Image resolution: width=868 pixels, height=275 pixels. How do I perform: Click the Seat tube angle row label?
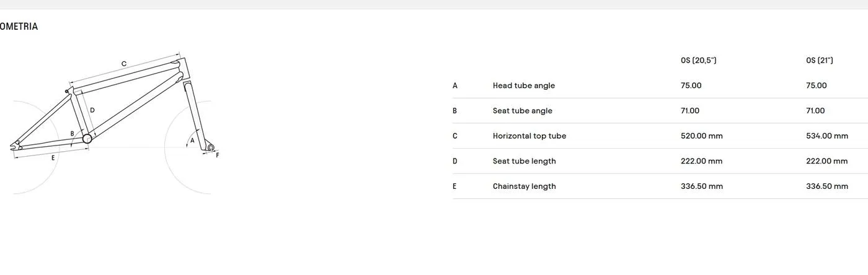click(x=523, y=111)
